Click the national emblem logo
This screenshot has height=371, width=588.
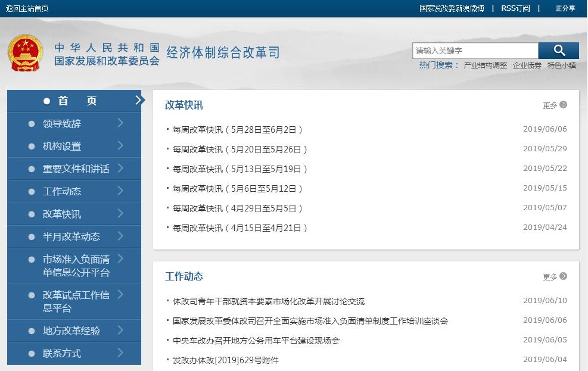[26, 53]
